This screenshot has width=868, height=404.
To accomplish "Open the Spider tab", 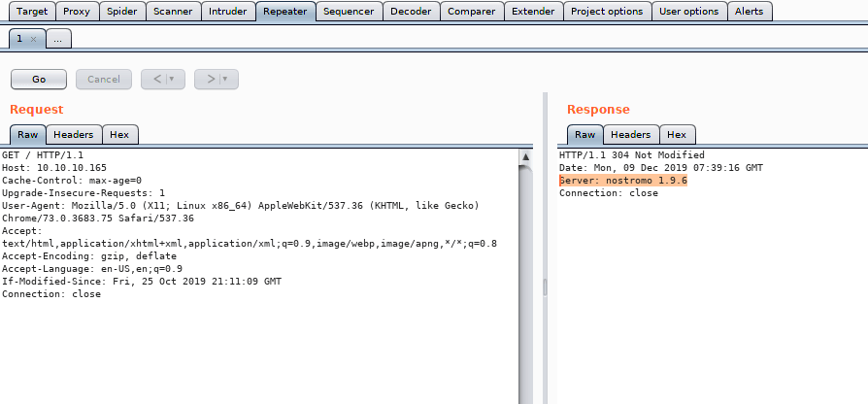I will [x=121, y=11].
